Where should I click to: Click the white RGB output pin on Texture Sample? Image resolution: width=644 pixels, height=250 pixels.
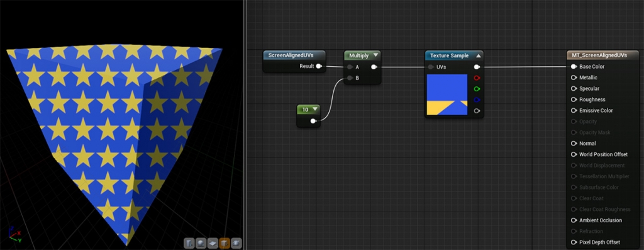point(477,67)
